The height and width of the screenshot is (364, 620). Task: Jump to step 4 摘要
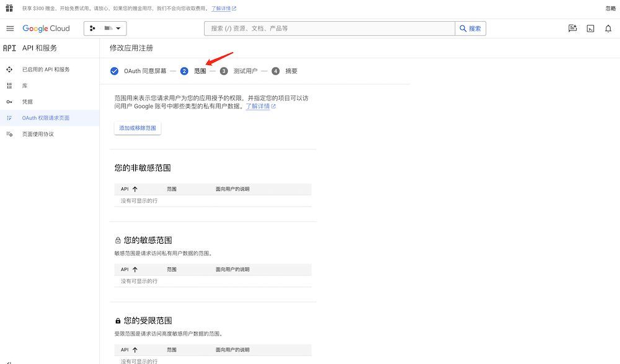291,71
